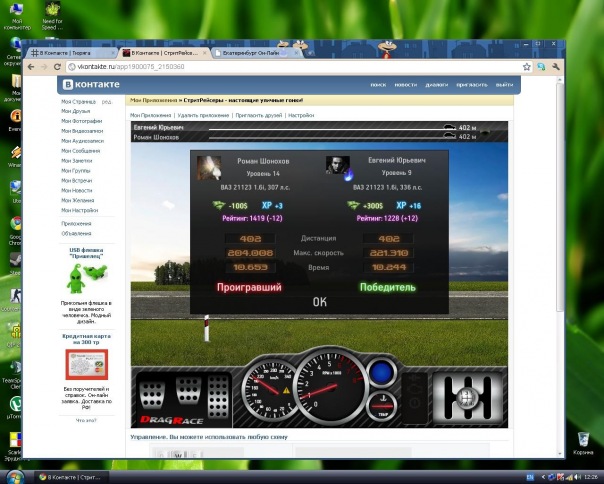The height and width of the screenshot is (484, 604).
Task: Click the browser Forward arrow
Action: [x=44, y=67]
